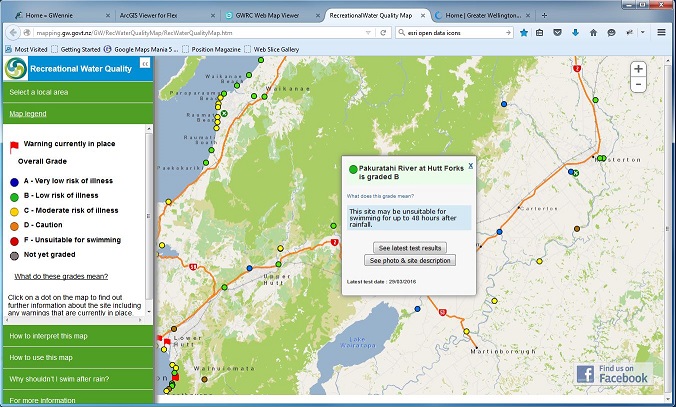Open the bookmarks list icon
This screenshot has width=676, height=407.
[539, 33]
